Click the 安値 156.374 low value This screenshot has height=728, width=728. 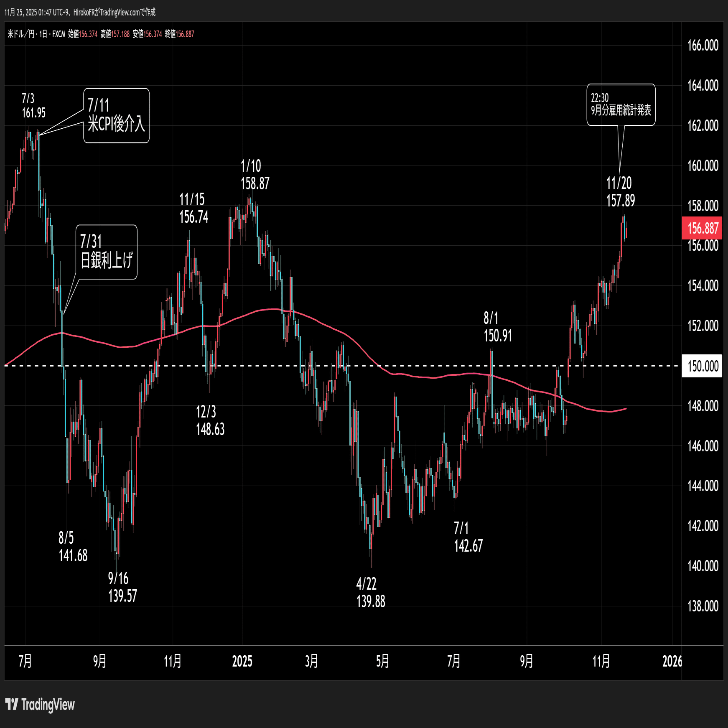coord(147,34)
